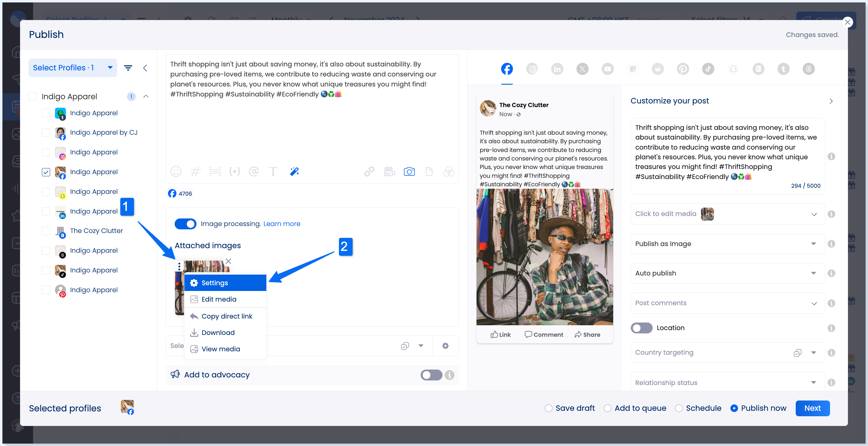
Task: Insert a hashtag using the # icon
Action: click(x=195, y=172)
